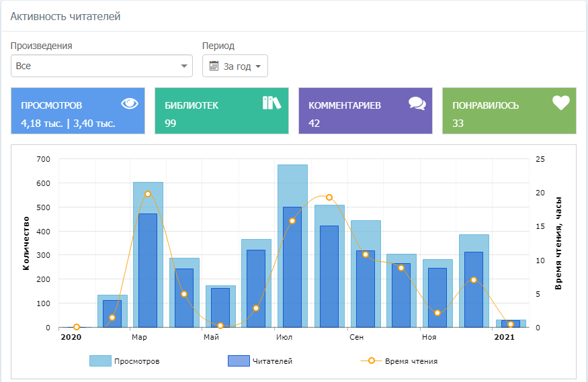Click the speech bubbles icon on Комментариев card
This screenshot has width=588, height=382.
click(417, 103)
